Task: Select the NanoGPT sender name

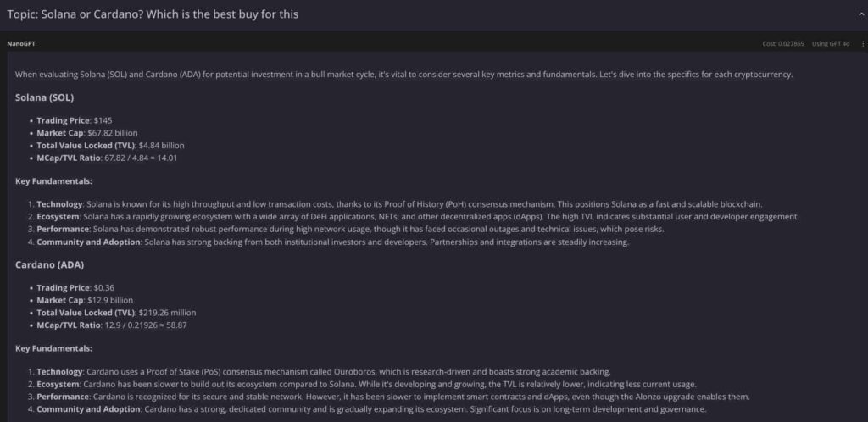Action: coord(21,44)
